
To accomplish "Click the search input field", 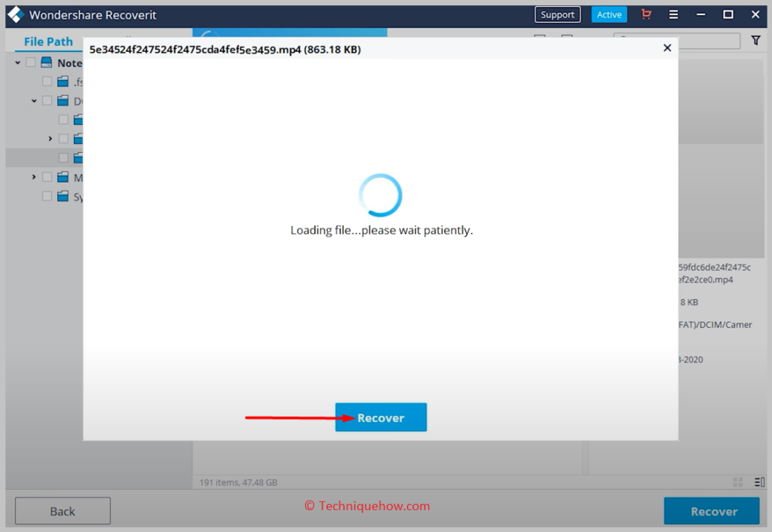I will point(677,41).
